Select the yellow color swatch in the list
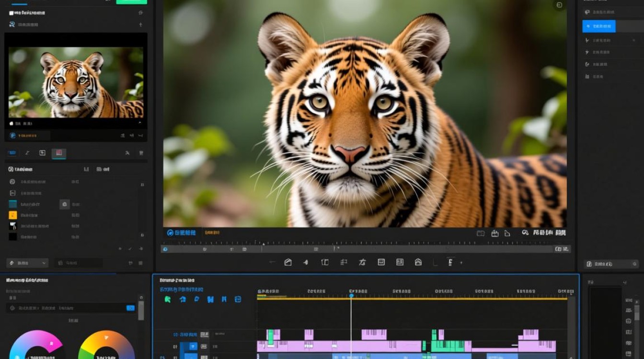The image size is (644, 359). (13, 215)
